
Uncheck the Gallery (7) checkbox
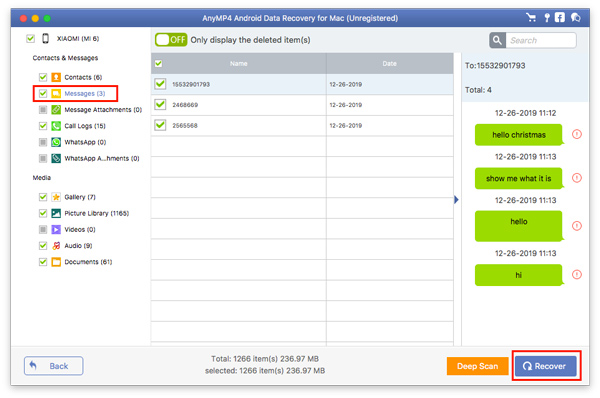click(x=43, y=197)
